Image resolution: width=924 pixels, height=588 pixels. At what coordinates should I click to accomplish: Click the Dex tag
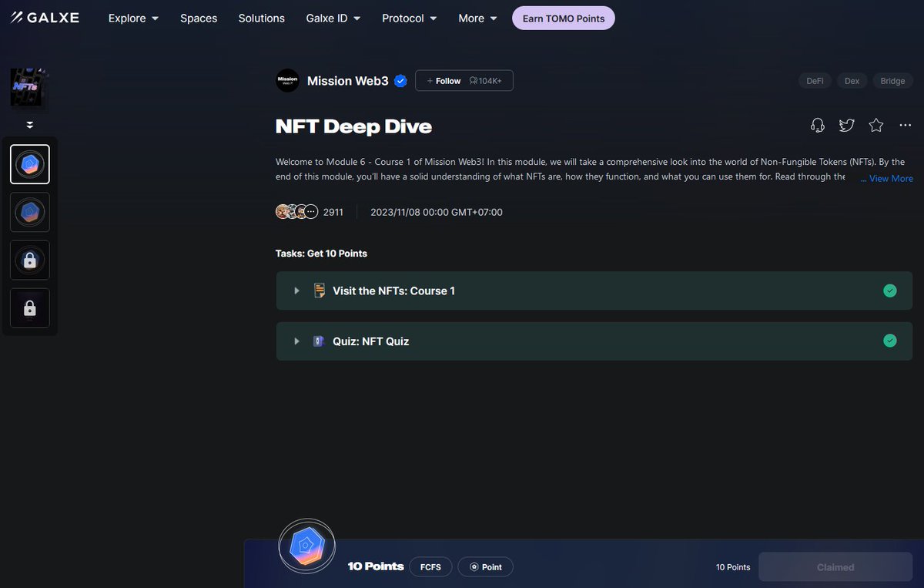point(852,81)
